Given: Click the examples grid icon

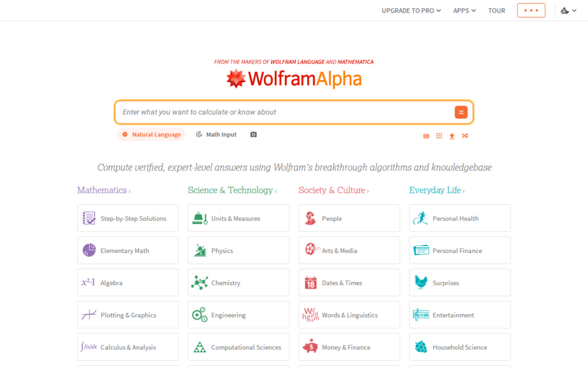Looking at the screenshot, I should point(439,136).
